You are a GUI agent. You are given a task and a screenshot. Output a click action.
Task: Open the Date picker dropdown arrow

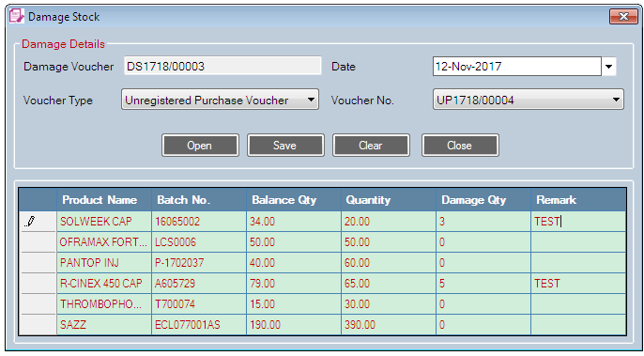608,67
